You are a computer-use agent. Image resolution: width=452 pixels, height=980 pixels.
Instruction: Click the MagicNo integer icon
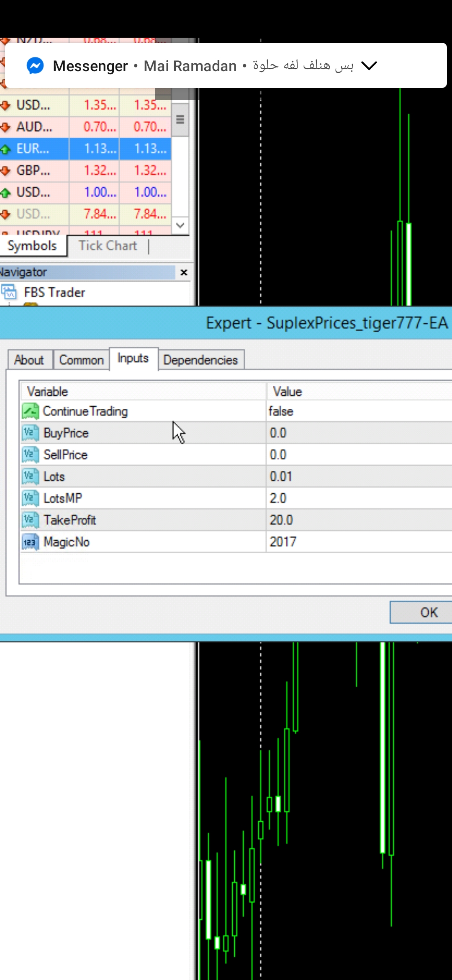[30, 542]
